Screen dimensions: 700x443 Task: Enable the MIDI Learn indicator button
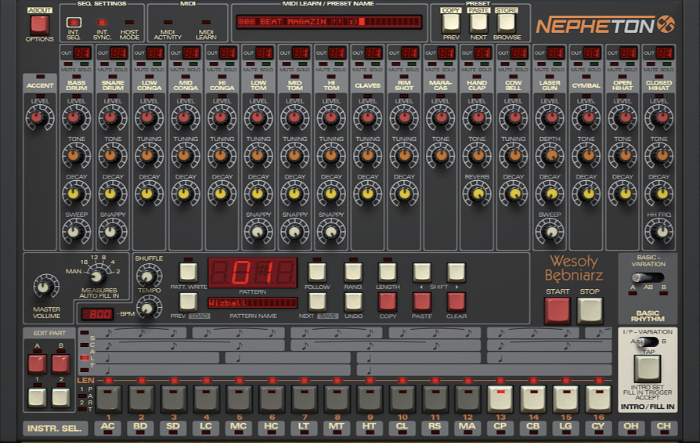pyautogui.click(x=206, y=22)
